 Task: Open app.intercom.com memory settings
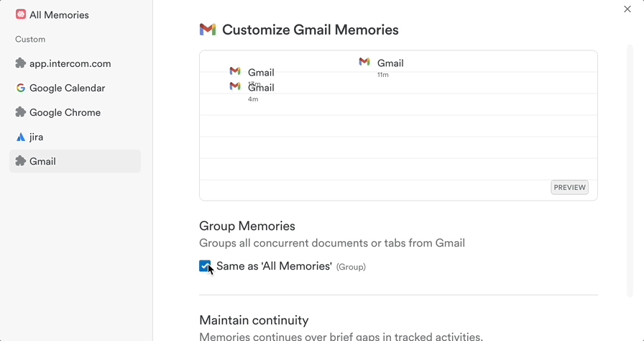coord(70,63)
